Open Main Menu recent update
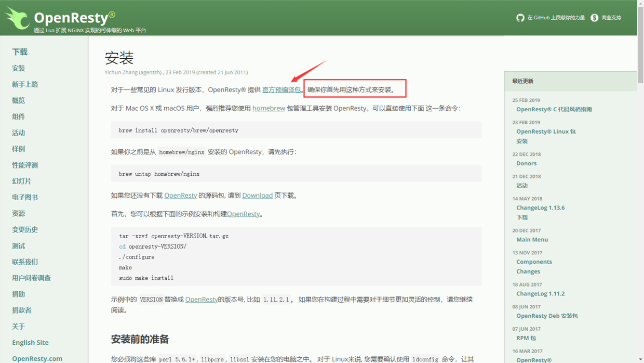Viewport: 644px width, 363px height. pyautogui.click(x=532, y=240)
